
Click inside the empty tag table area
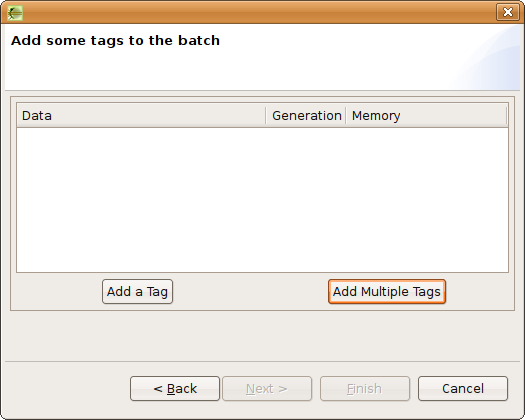(x=262, y=200)
